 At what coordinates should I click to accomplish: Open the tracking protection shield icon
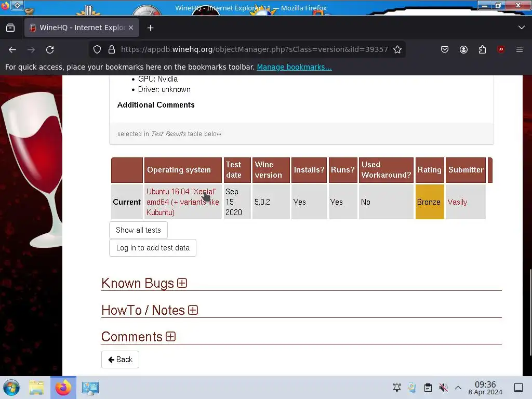click(x=97, y=49)
